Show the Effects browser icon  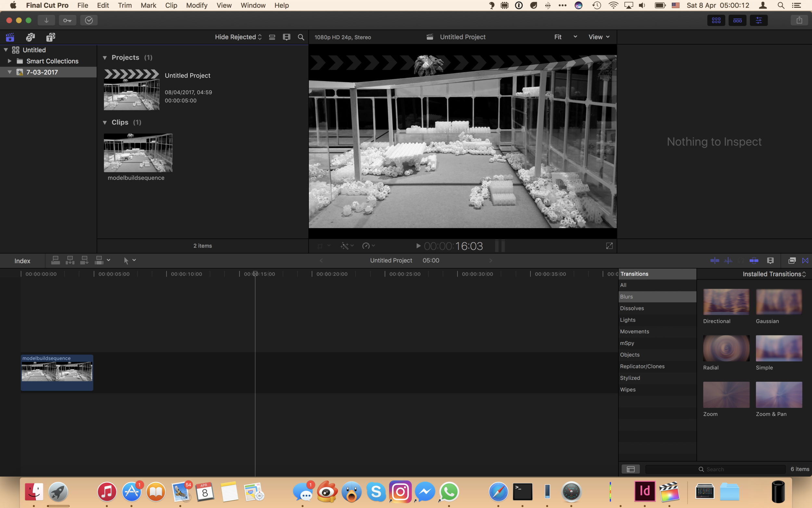click(x=792, y=261)
